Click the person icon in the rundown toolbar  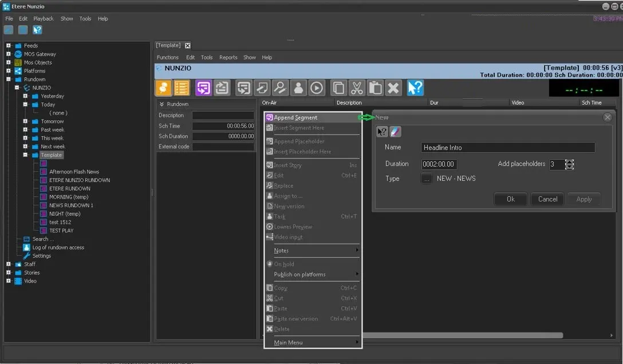click(x=298, y=88)
